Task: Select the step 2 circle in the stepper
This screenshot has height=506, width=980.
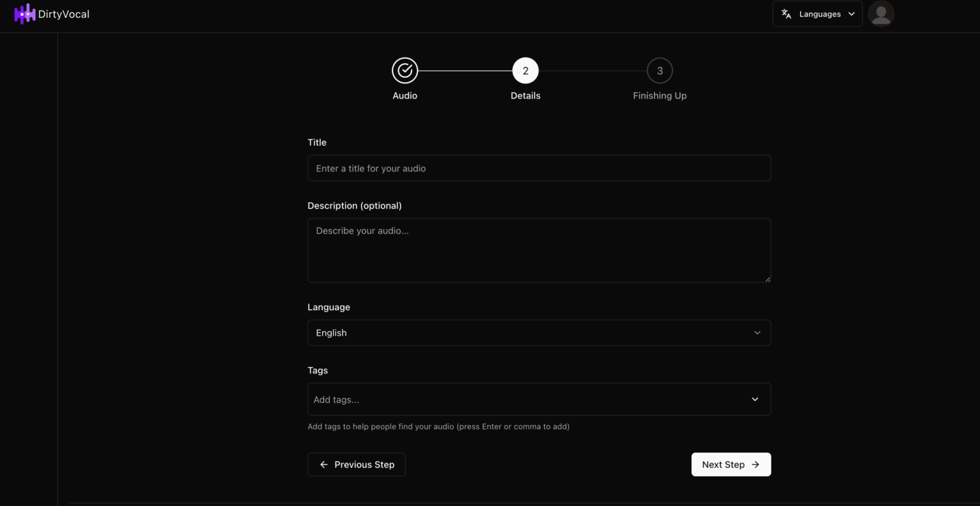Action: (x=525, y=70)
